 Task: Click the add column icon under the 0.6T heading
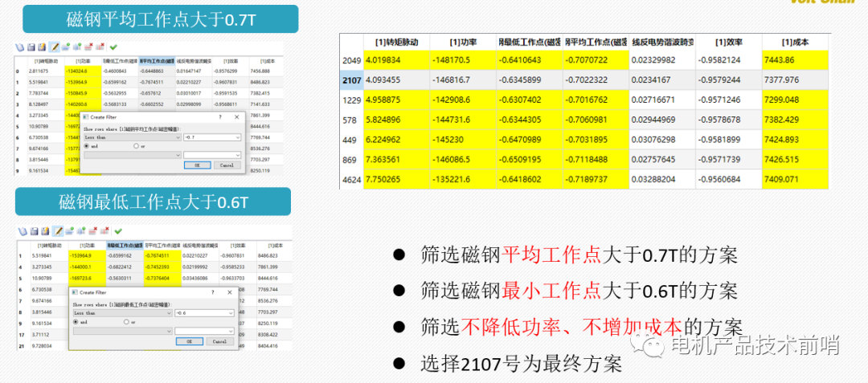81,231
